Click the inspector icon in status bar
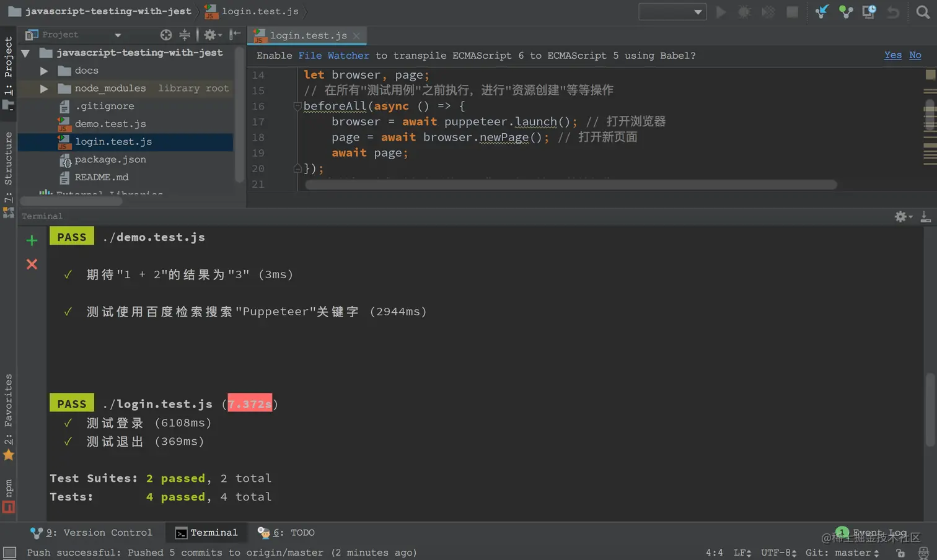Screen dimensions: 937x560 coord(923,553)
